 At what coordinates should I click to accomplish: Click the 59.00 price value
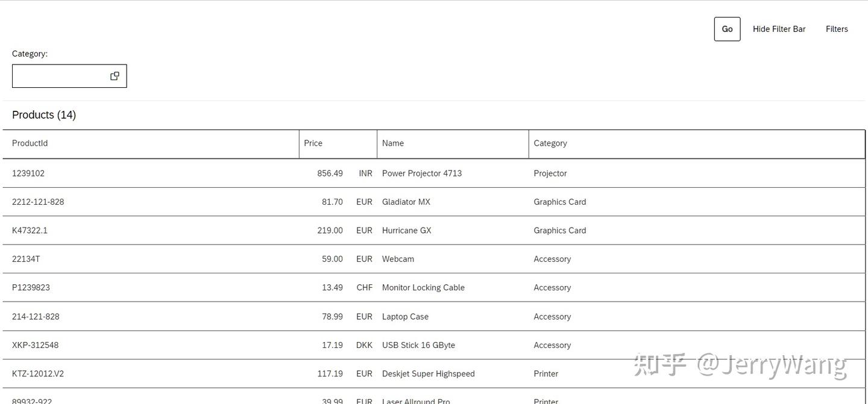click(332, 259)
